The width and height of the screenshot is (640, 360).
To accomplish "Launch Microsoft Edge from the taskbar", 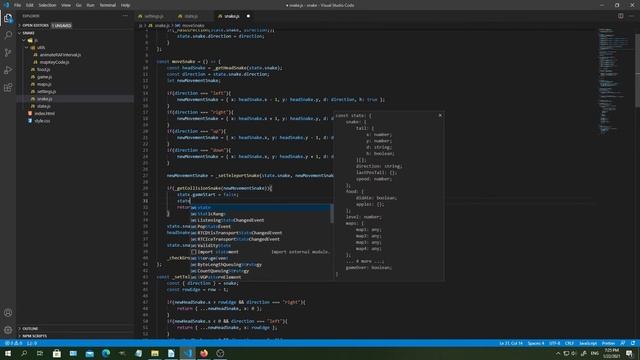I will tap(106, 353).
